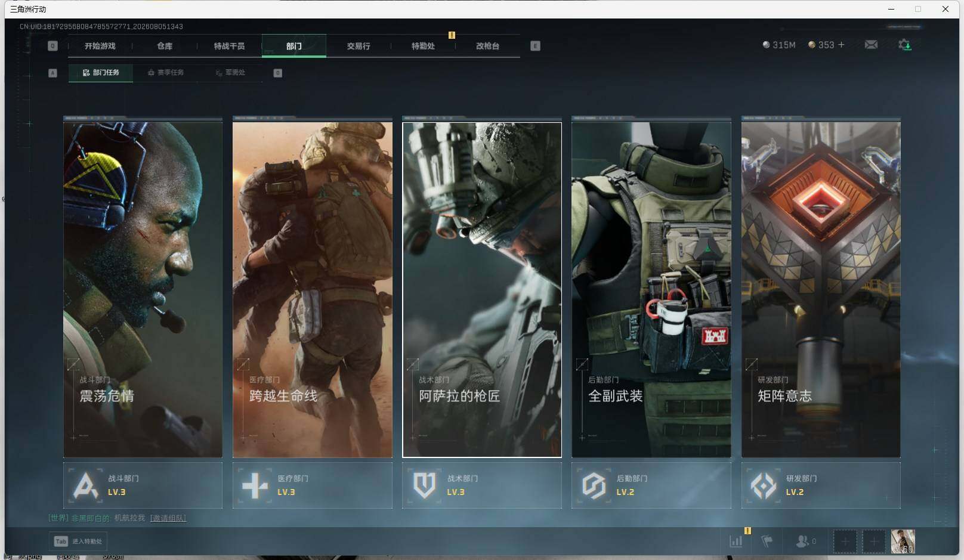Click the 后勤部门 hexagon emblem icon

tap(594, 485)
